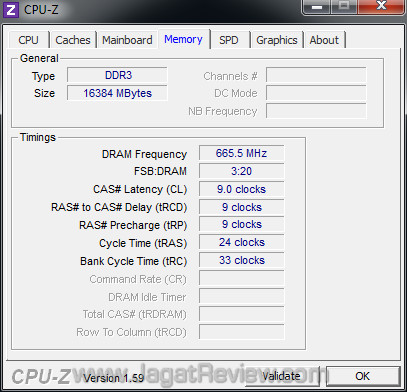Click the DDR3 memory type field
This screenshot has width=407, height=392.
pos(117,75)
